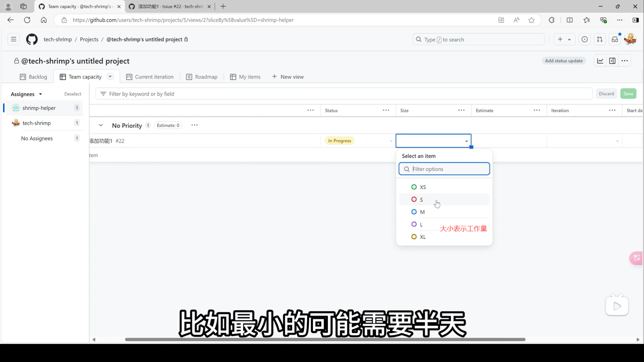Click the green Save button
644x362 pixels.
pos(628,94)
